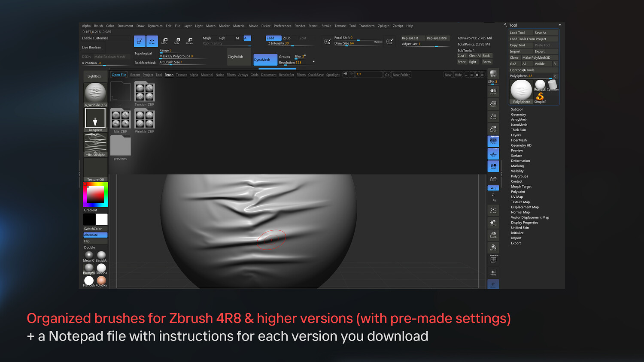The width and height of the screenshot is (644, 362).
Task: Click Make PolyMesh3D button
Action: (x=540, y=57)
